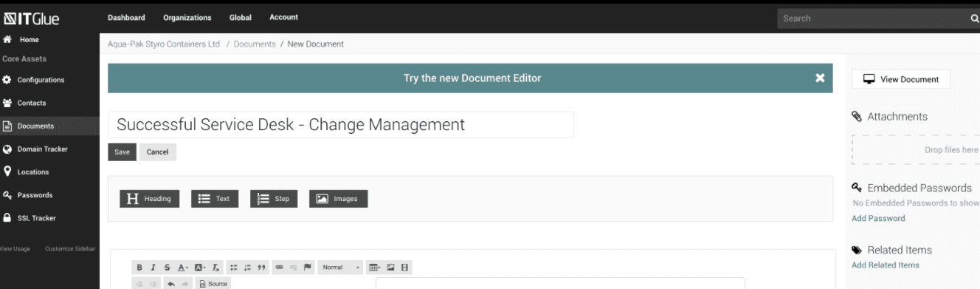
Task: Click undo arrow in editor toolbar
Action: pos(171,284)
